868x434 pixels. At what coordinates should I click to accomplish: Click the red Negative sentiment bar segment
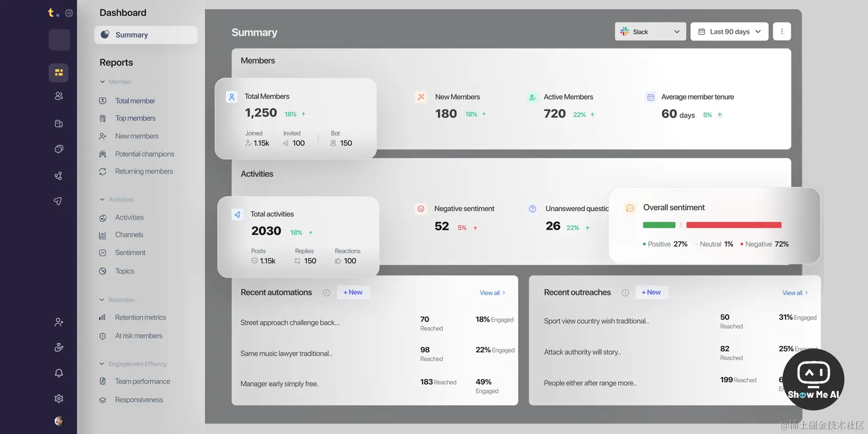[734, 225]
